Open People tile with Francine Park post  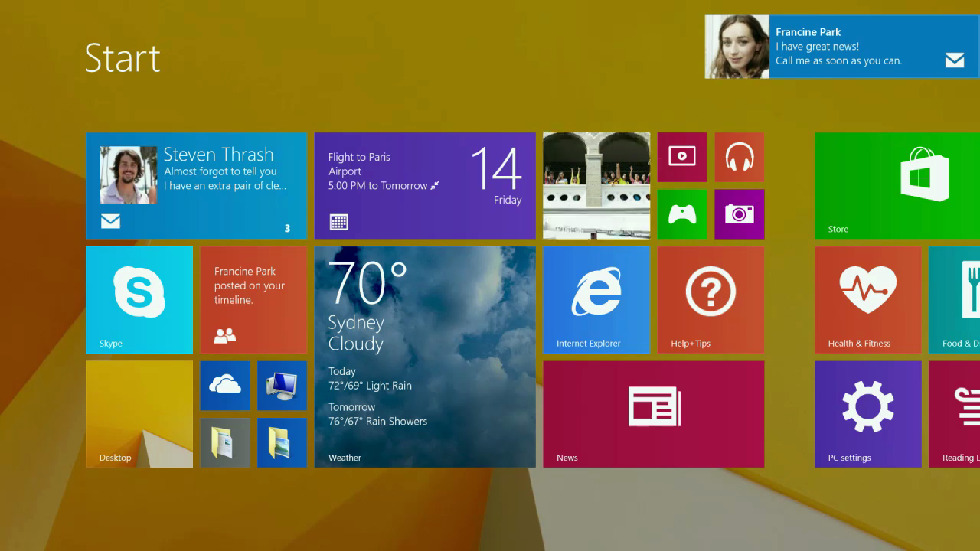tap(253, 300)
